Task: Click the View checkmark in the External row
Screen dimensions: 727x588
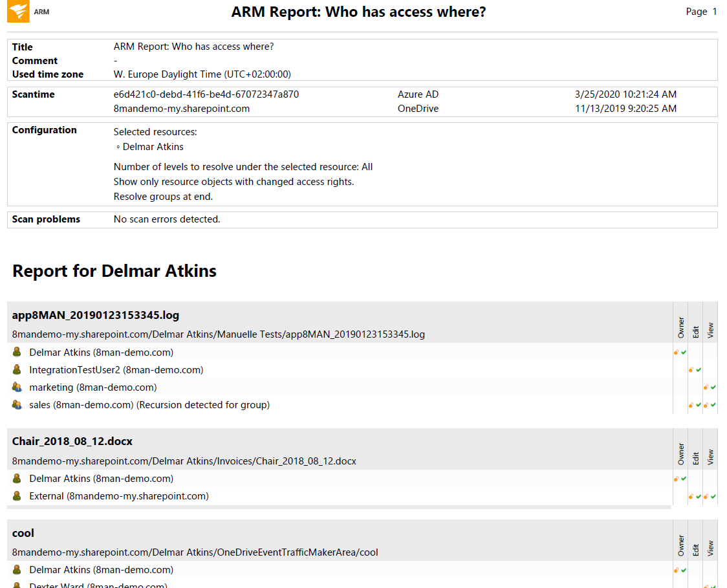Action: (x=713, y=496)
